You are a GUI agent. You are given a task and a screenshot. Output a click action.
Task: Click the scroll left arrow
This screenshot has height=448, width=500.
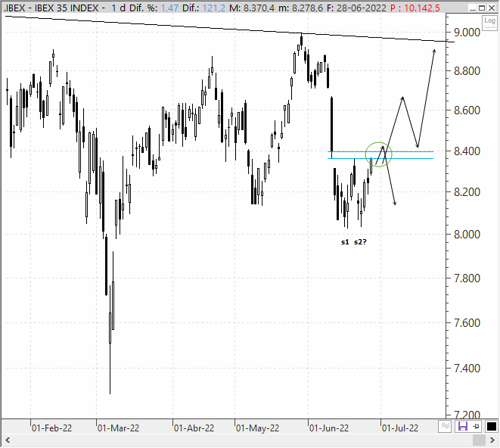pyautogui.click(x=8, y=440)
